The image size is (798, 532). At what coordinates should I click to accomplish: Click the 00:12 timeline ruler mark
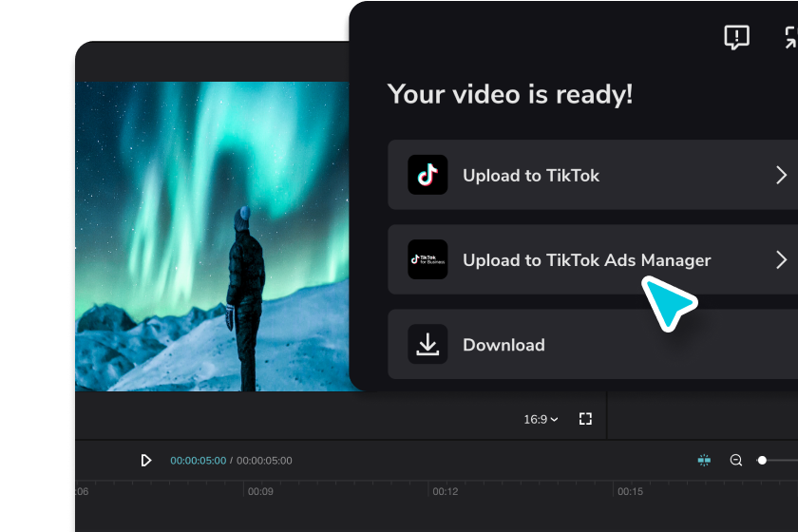(446, 491)
